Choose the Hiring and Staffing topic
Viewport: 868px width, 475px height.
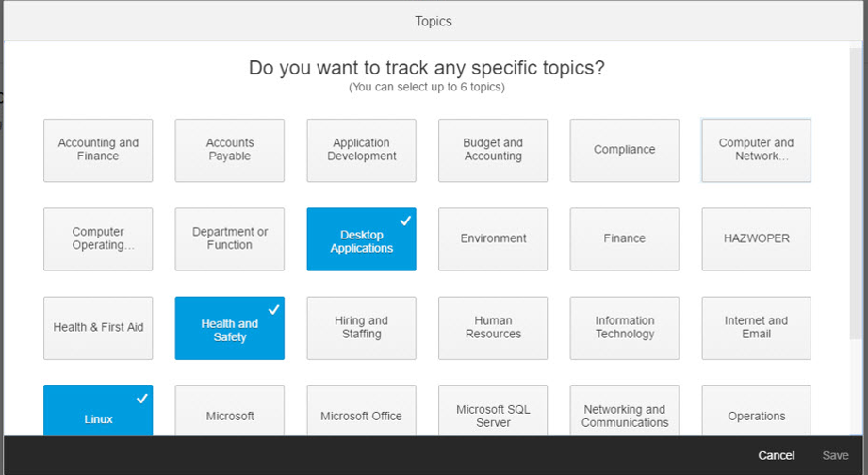click(361, 328)
